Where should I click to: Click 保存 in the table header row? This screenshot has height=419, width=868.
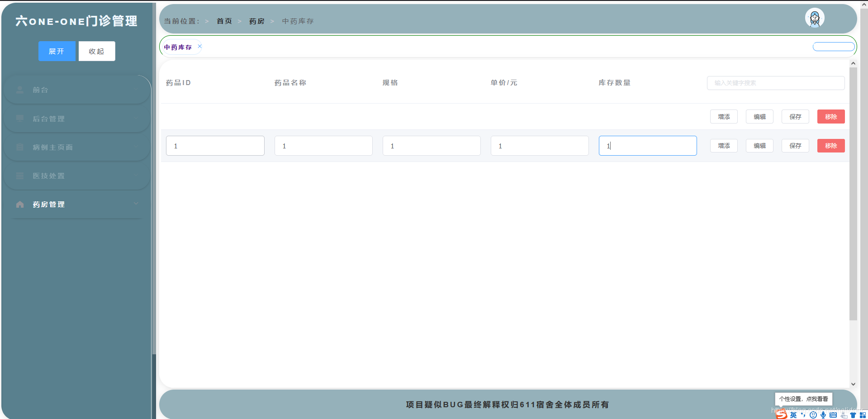click(795, 117)
